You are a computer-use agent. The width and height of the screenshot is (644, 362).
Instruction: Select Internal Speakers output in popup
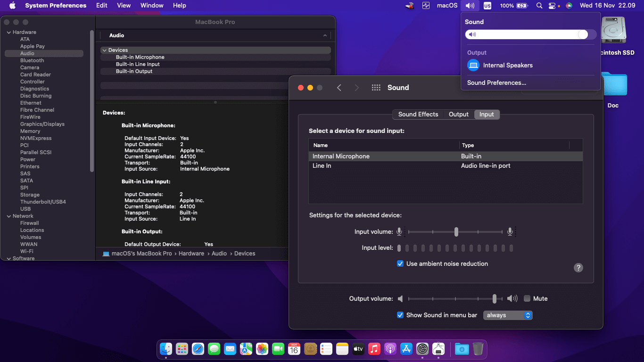click(530, 66)
